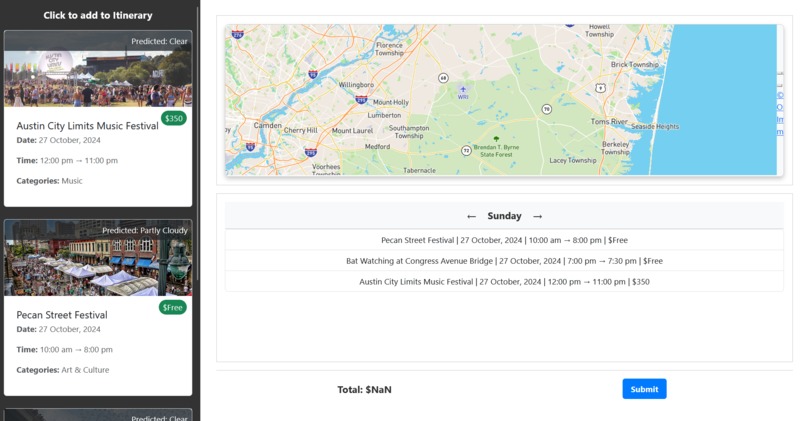The width and height of the screenshot is (806, 421).
Task: Select Pecan Street Festival itinerary row
Action: [x=504, y=240]
